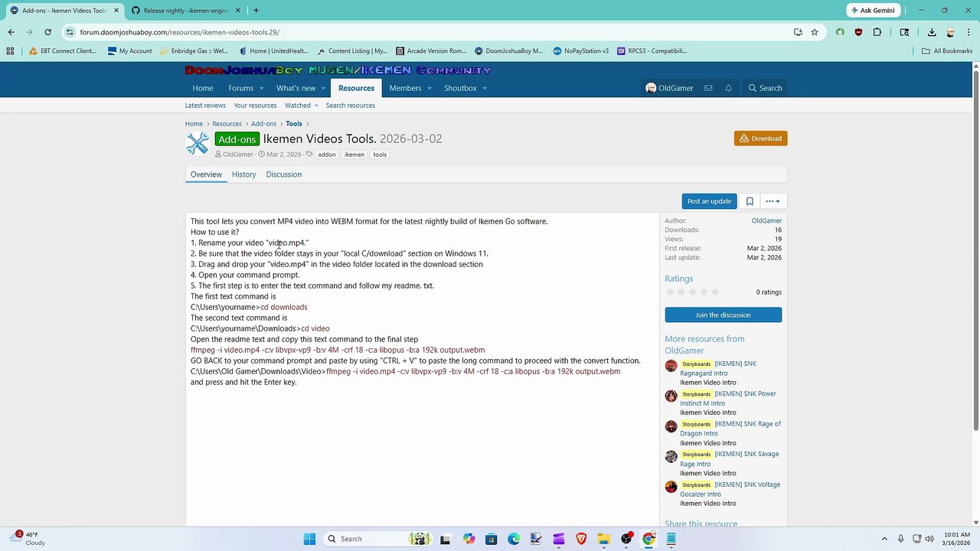
Task: Reload the page with refresh icon
Action: point(47,32)
